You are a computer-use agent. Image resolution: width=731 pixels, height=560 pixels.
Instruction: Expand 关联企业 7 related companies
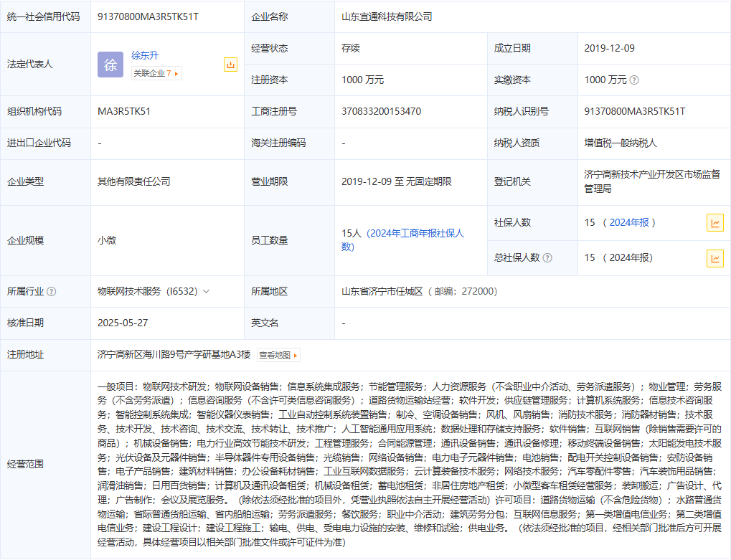coord(156,73)
